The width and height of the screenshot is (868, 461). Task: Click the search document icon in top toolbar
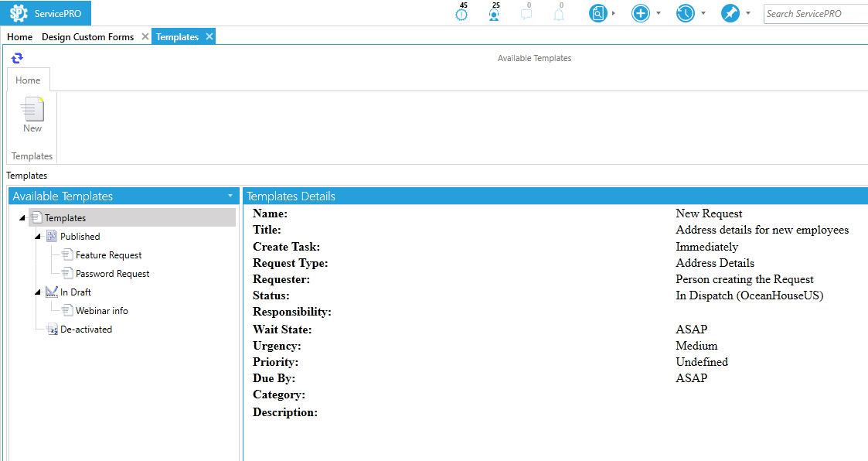click(x=597, y=13)
